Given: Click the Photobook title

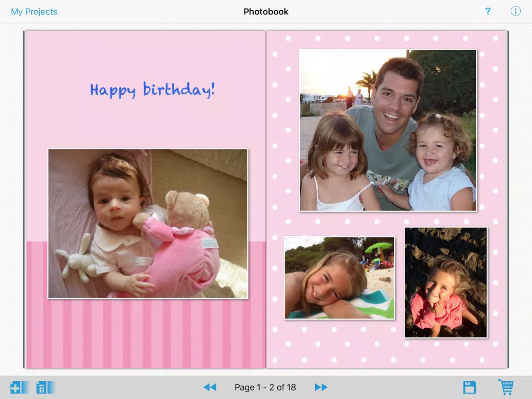Looking at the screenshot, I should point(266,12).
